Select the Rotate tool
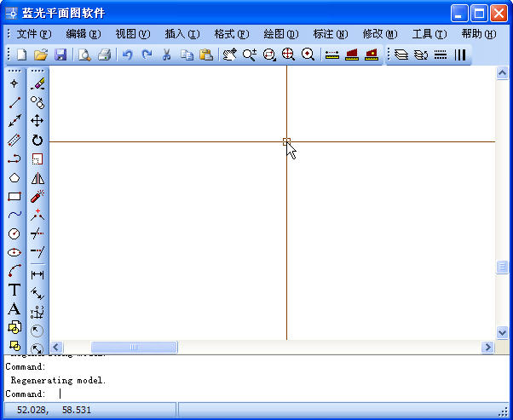Image resolution: width=513 pixels, height=420 pixels. (x=37, y=140)
